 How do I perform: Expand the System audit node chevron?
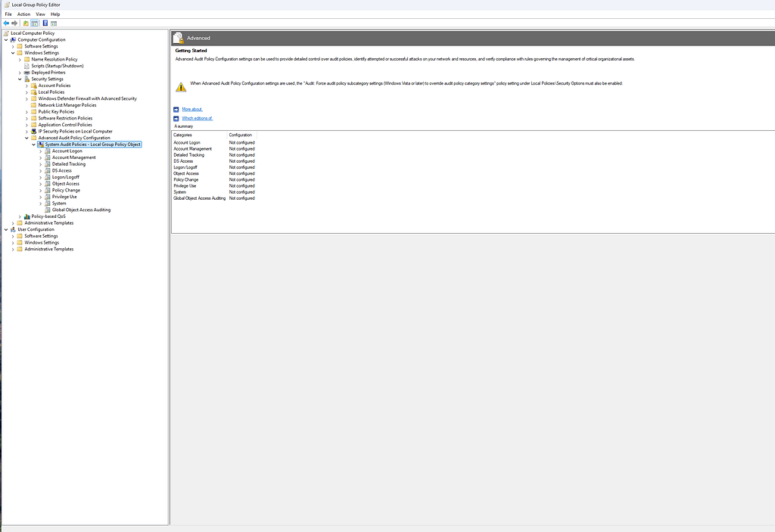(x=41, y=204)
